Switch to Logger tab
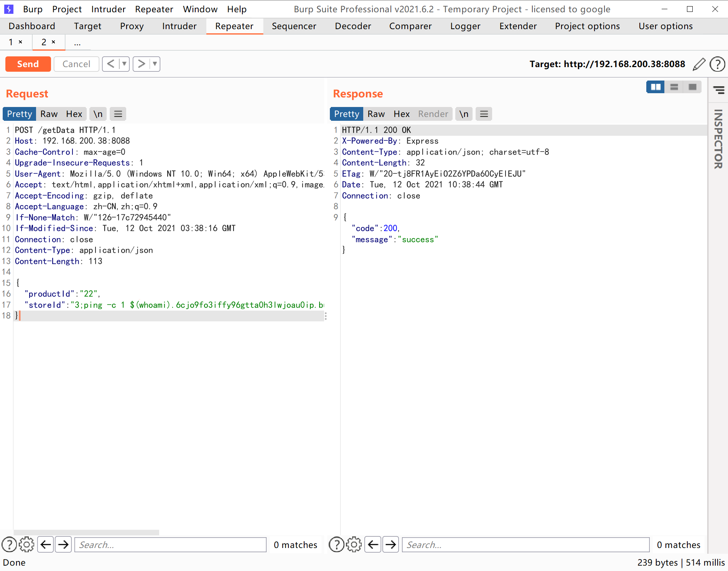Image resolution: width=728 pixels, height=571 pixels. [465, 26]
